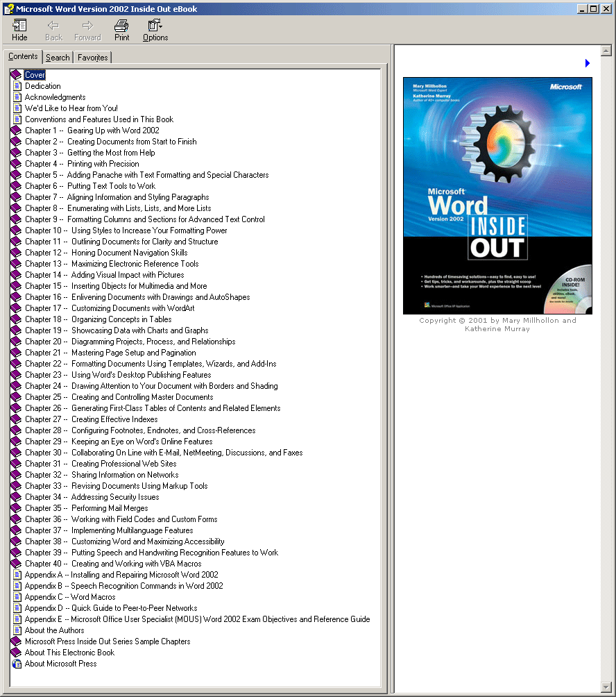Click the blue next-page arrow

588,63
